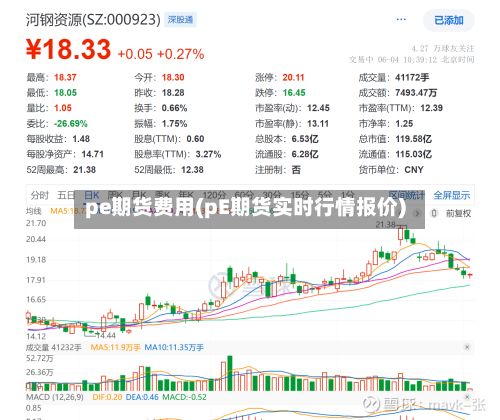
Task: Open the 前复权 adjustment dropdown
Action: tap(458, 213)
